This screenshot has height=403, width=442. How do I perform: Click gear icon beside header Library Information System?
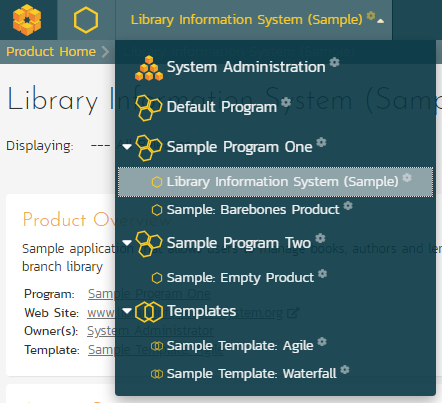click(371, 16)
